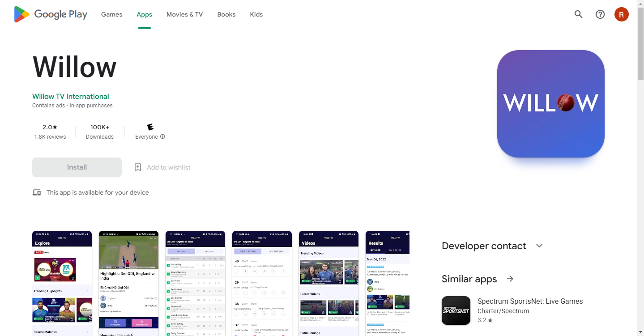Open the Spectrum SportsNet app icon
This screenshot has height=336, width=644.
click(x=456, y=310)
